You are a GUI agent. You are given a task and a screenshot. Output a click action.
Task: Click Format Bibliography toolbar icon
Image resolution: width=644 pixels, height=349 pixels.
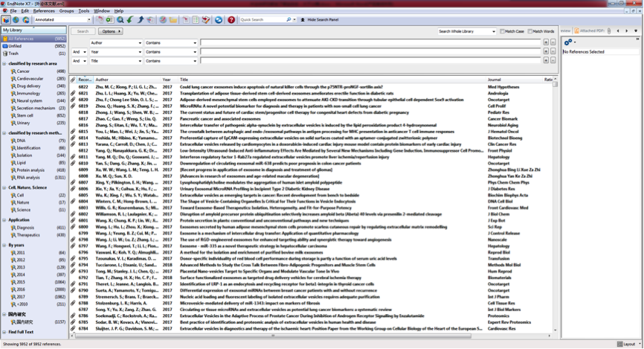[196, 20]
